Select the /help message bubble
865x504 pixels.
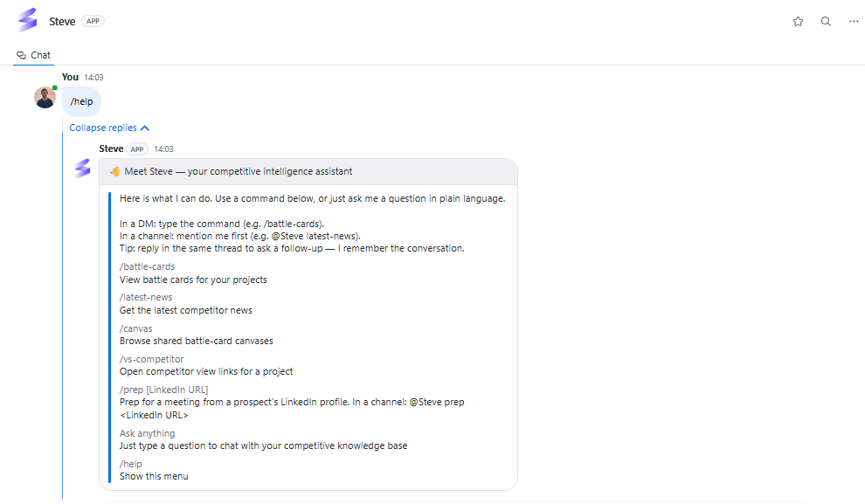click(x=81, y=101)
